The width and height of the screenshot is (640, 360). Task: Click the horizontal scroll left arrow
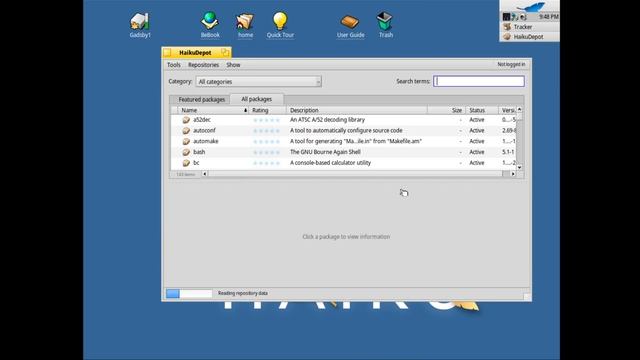point(204,174)
